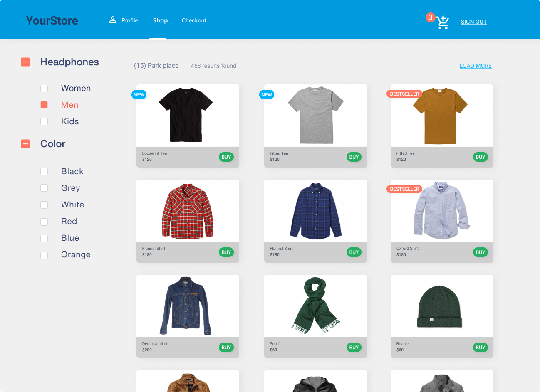The image size is (540, 392).
Task: Click the BESTSELLER badge on orange Fitted Tee
Action: point(404,94)
